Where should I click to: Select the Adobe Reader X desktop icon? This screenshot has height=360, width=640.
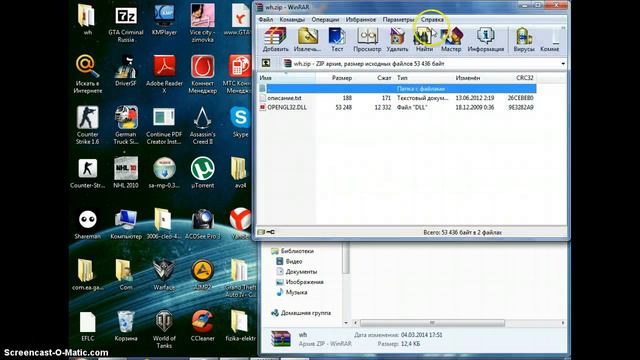point(164,75)
